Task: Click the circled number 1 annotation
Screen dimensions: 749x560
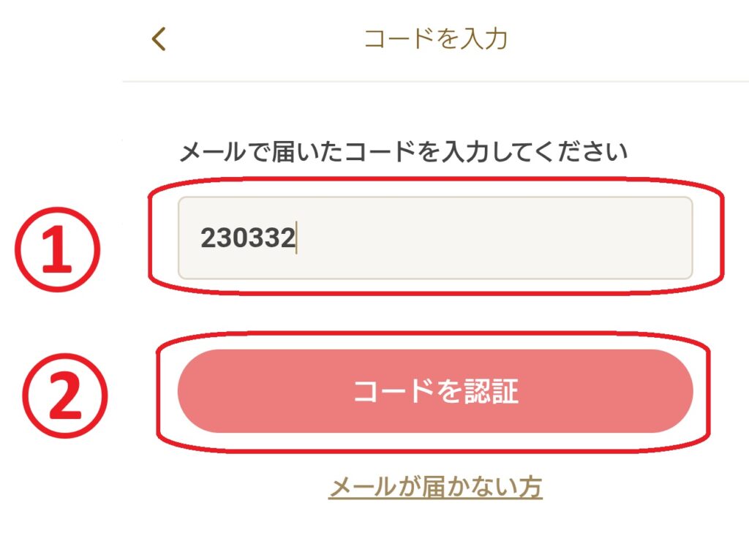Action: point(57,248)
